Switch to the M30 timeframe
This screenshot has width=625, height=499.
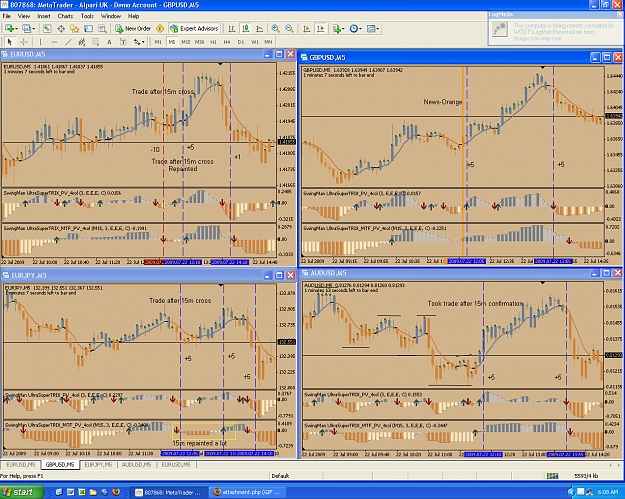tap(200, 42)
